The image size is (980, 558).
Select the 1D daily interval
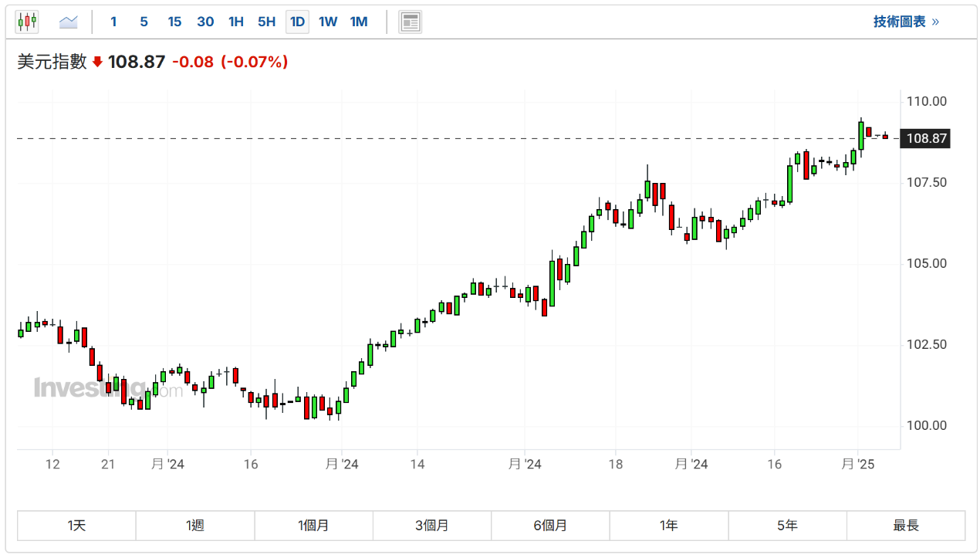click(297, 22)
